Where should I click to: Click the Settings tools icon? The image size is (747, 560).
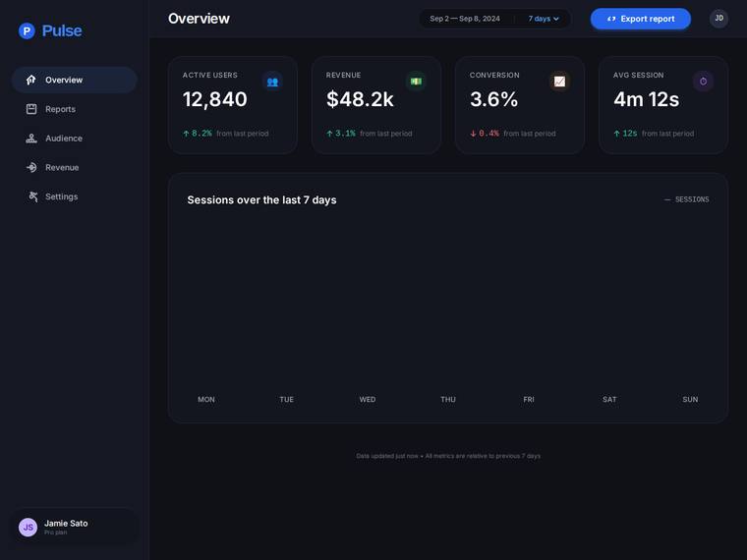pyautogui.click(x=32, y=196)
